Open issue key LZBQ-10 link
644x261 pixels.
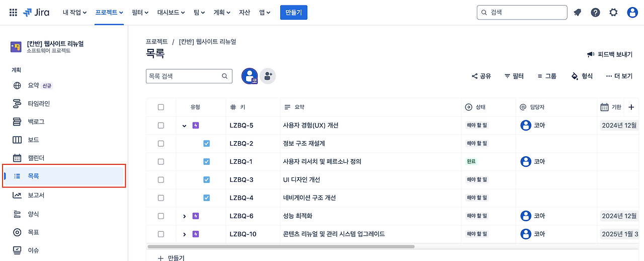tap(244, 234)
